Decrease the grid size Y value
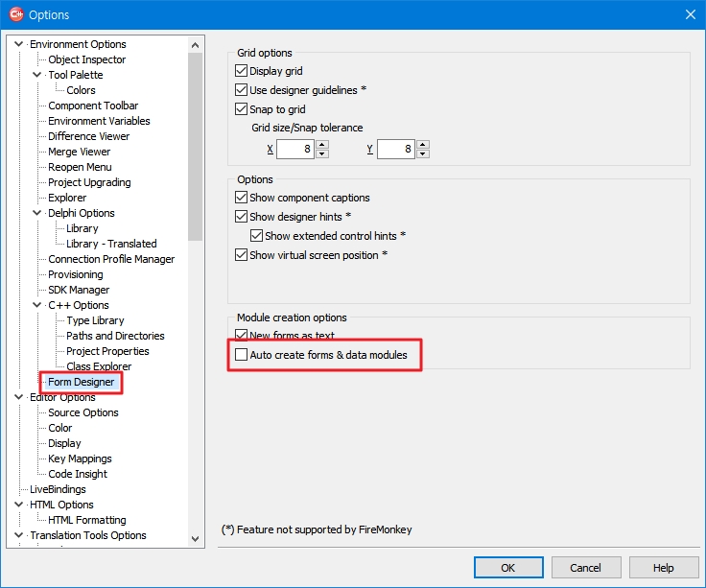This screenshot has width=706, height=588. pyautogui.click(x=423, y=153)
